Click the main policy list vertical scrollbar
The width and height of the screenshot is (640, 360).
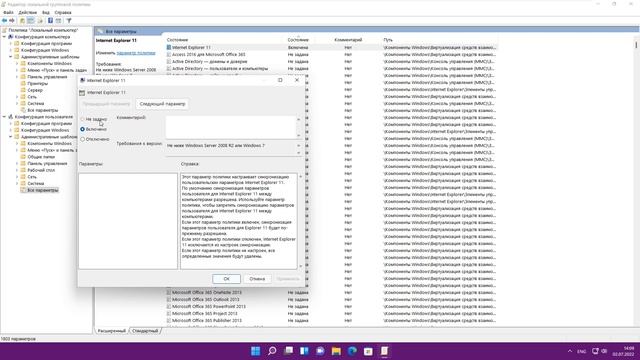pos(636,180)
